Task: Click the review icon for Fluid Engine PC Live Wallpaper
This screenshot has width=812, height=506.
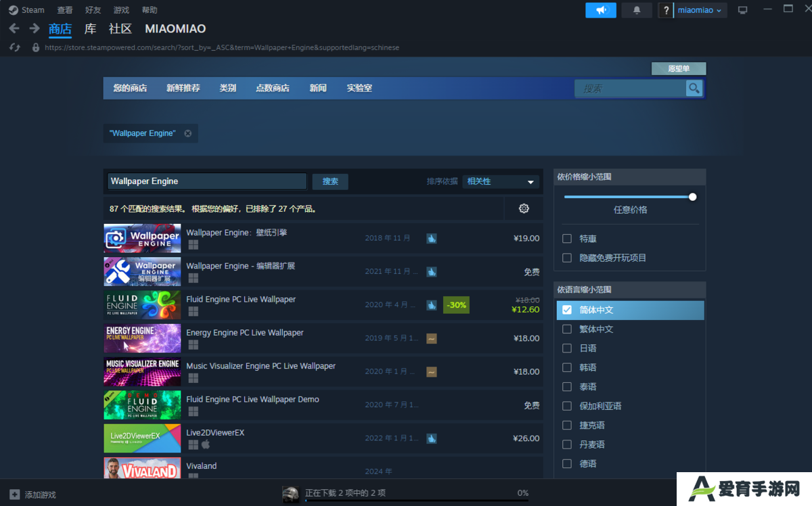Action: [432, 305]
